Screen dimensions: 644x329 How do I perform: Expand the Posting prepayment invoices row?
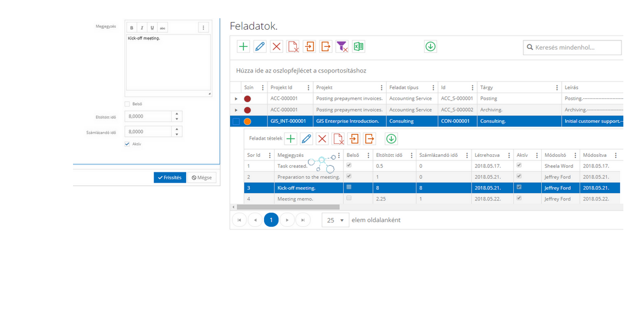pos(236,99)
